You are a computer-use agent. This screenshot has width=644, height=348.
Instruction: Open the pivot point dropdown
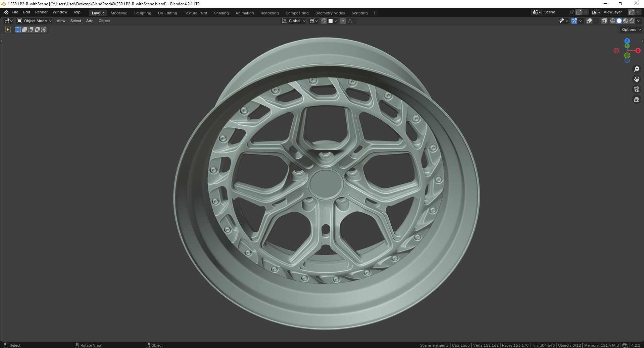point(313,21)
